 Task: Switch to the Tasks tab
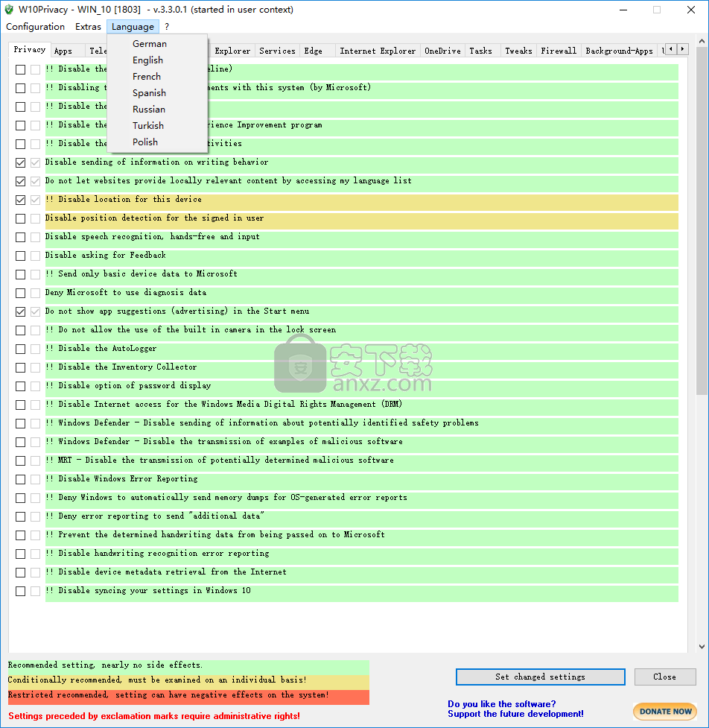480,51
